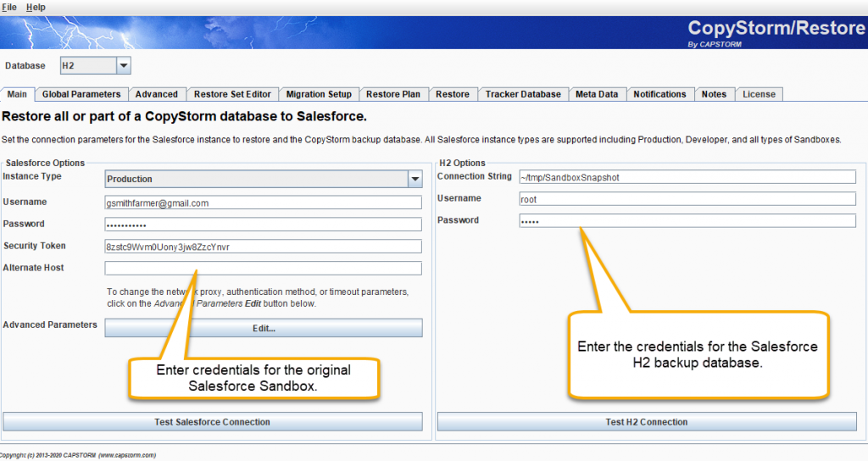Image resolution: width=868 pixels, height=461 pixels.
Task: Select the Security Token label
Action: pyautogui.click(x=34, y=246)
